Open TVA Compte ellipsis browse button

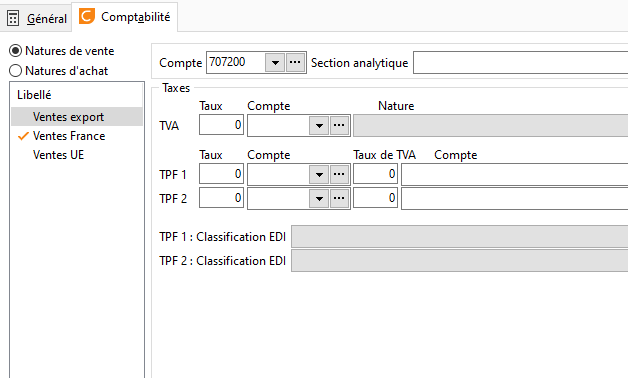(339, 126)
